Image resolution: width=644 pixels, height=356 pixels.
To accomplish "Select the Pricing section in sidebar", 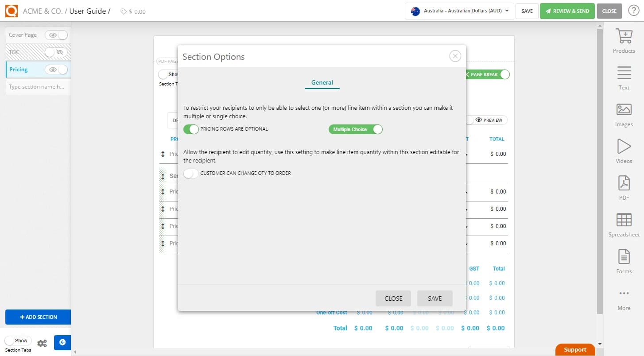I will pyautogui.click(x=19, y=70).
